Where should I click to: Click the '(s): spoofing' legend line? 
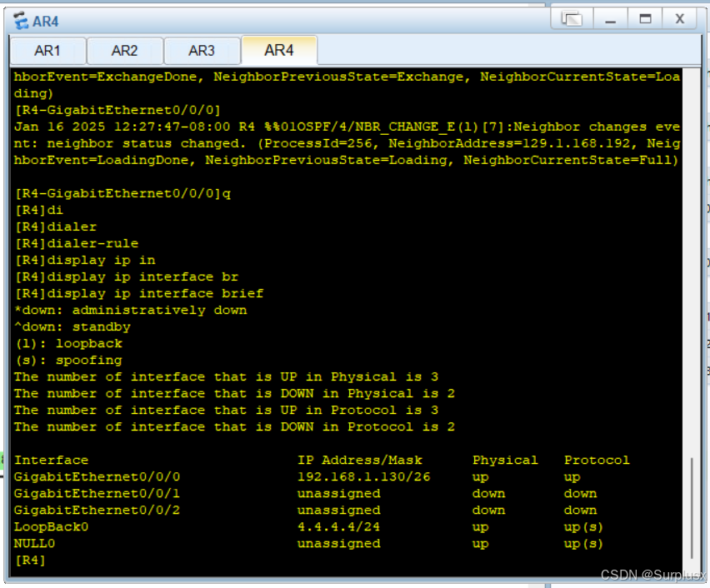(68, 361)
